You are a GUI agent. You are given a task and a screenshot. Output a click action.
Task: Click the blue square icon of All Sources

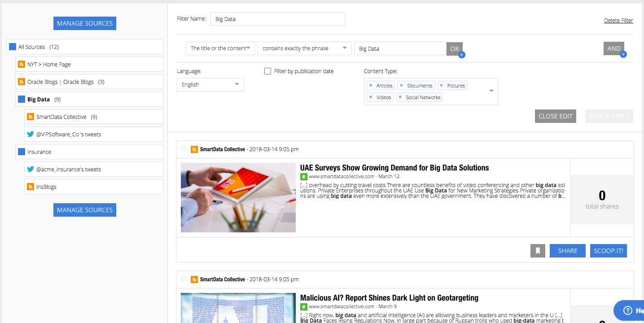point(13,47)
